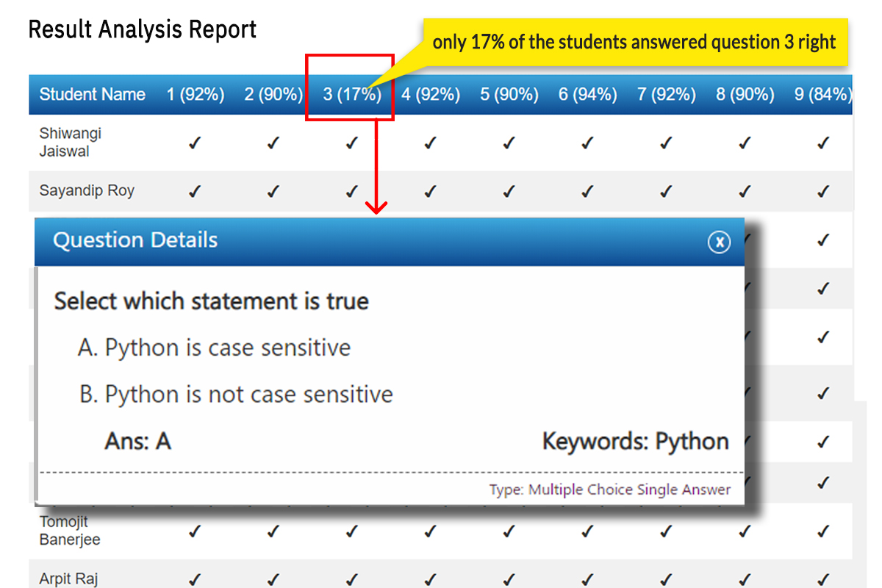The width and height of the screenshot is (882, 588).
Task: Open question 1 (92%) column header
Action: click(x=195, y=94)
